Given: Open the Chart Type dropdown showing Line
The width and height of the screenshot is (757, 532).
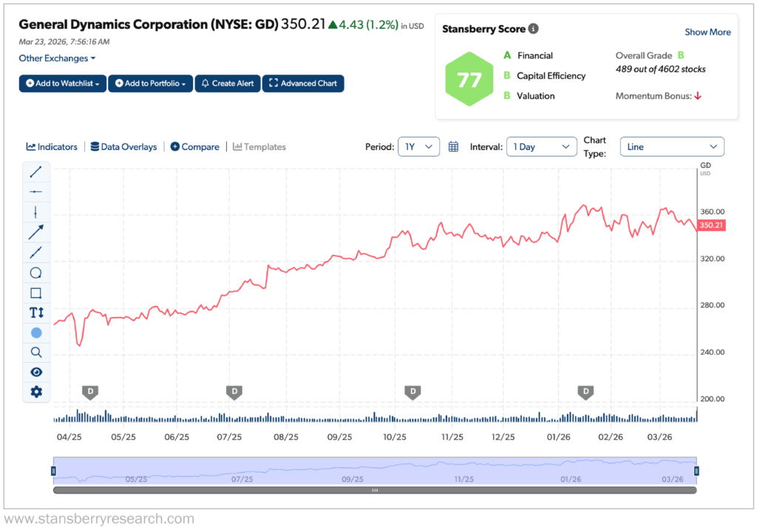Looking at the screenshot, I should [x=671, y=146].
